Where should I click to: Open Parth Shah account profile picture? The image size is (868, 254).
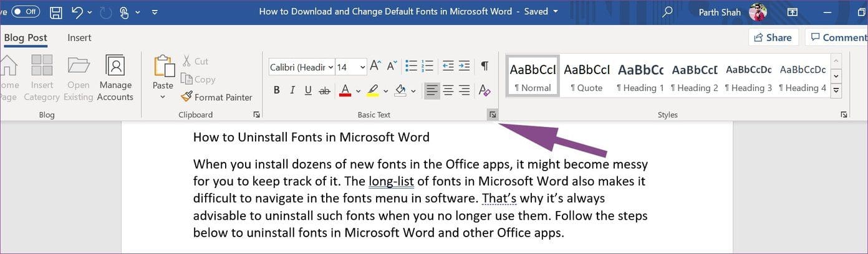pos(758,12)
